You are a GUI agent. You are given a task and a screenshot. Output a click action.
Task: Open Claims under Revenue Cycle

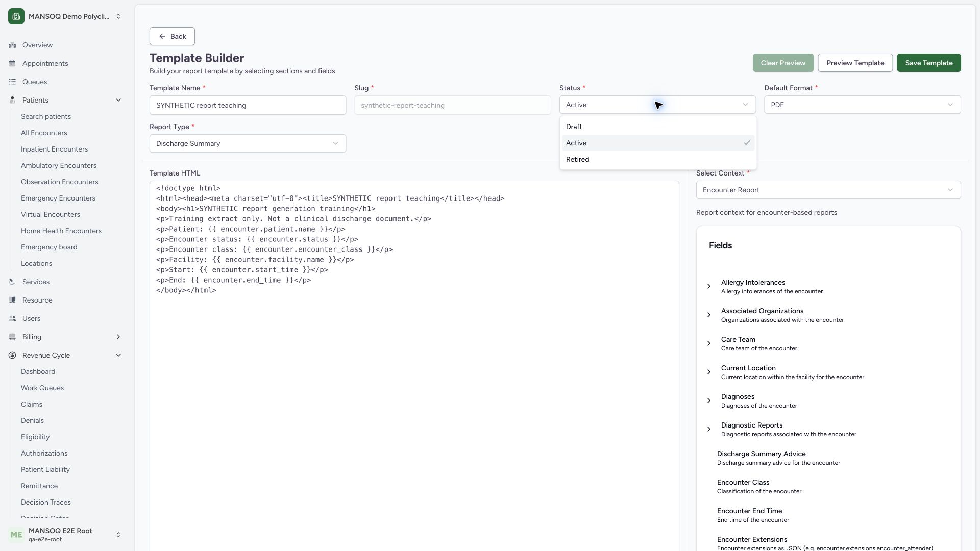pyautogui.click(x=32, y=404)
